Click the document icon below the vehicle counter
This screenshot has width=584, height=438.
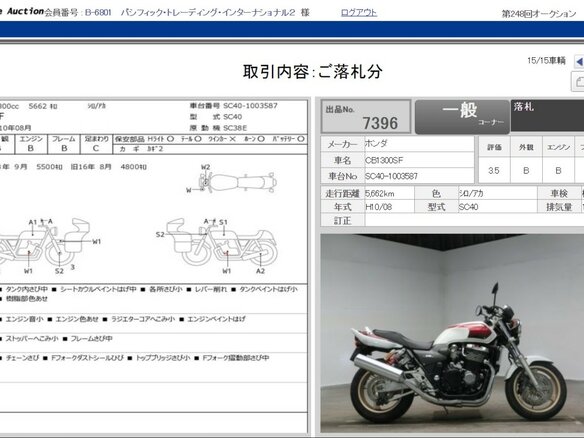pos(578,82)
